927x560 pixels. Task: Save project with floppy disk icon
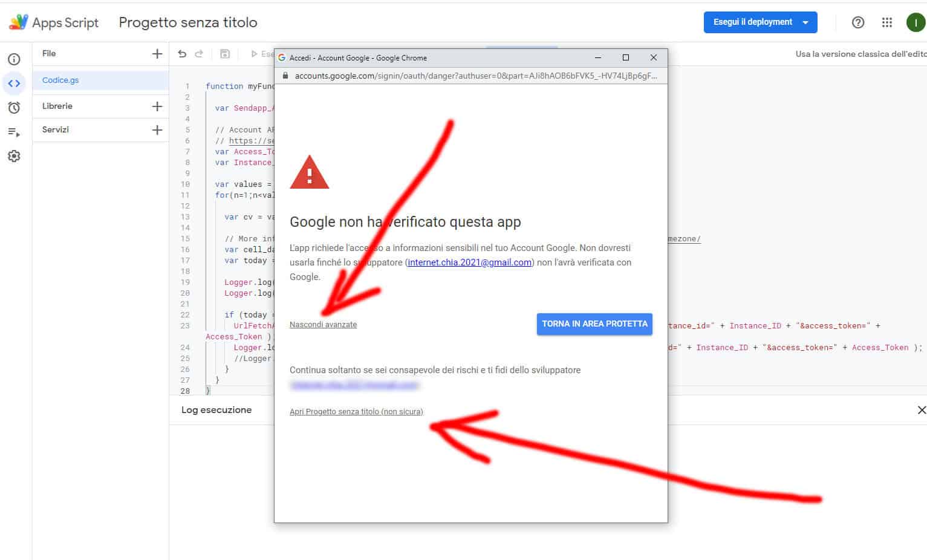(x=225, y=54)
